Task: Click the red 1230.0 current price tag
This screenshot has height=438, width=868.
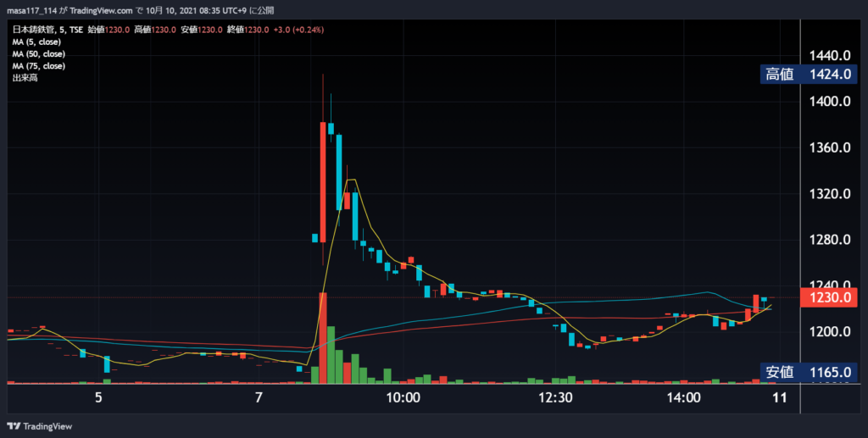Action: pos(829,297)
